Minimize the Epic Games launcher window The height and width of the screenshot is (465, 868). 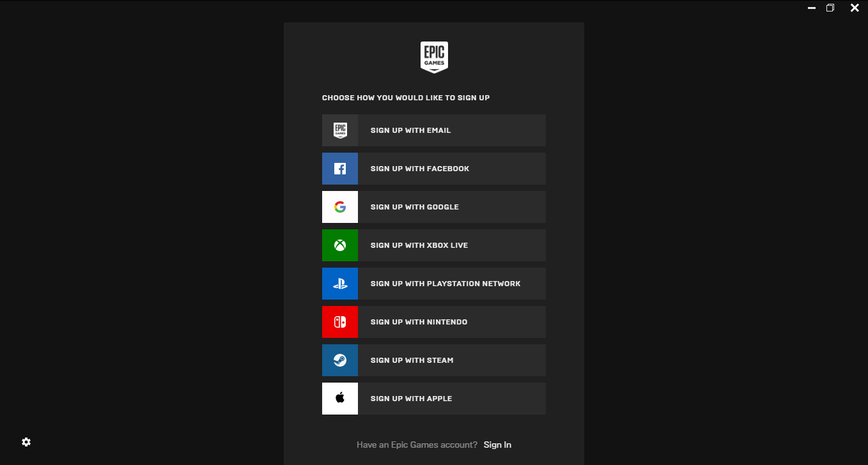point(812,8)
